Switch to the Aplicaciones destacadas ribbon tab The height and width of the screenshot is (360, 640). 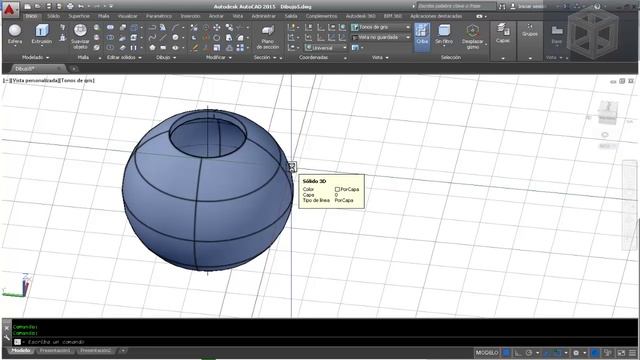[x=436, y=16]
